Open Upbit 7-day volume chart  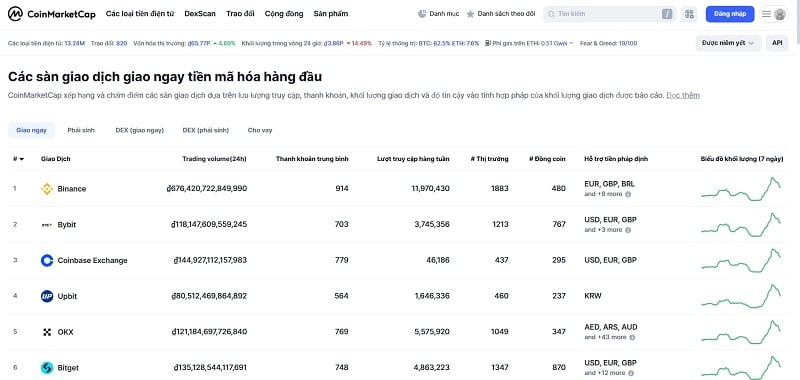(741, 296)
